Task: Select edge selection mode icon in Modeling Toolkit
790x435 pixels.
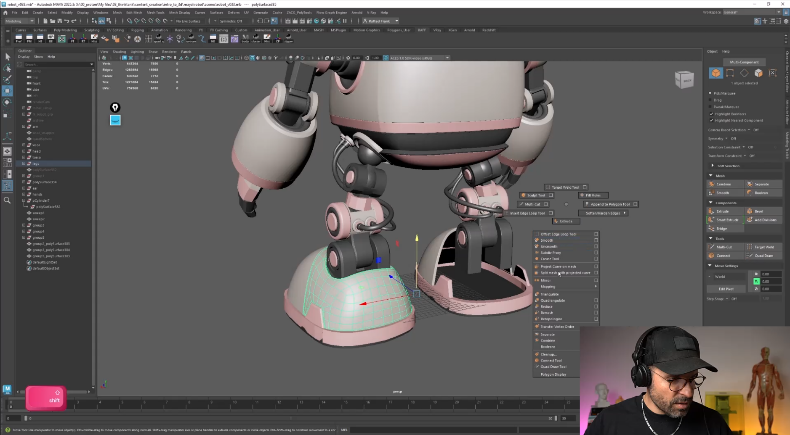Action: pos(744,73)
